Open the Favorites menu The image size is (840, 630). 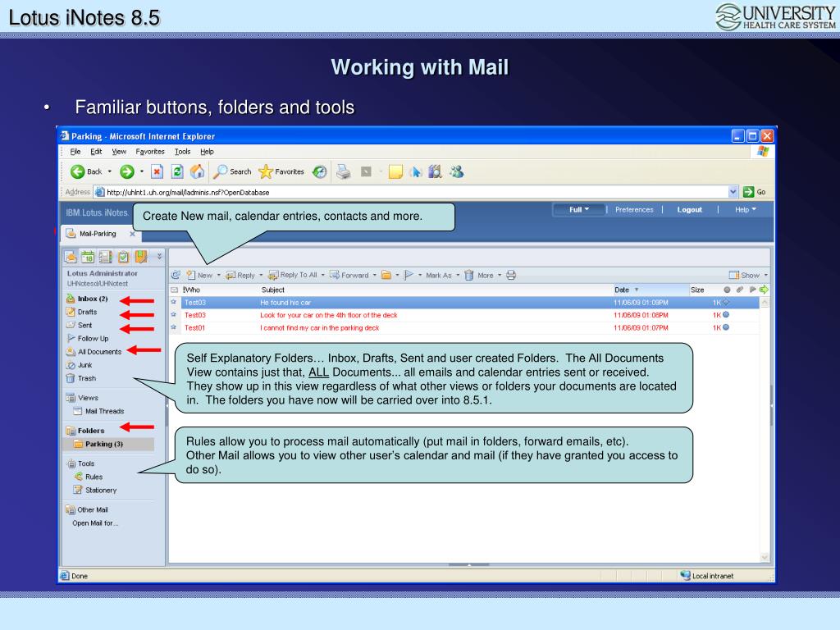click(150, 152)
